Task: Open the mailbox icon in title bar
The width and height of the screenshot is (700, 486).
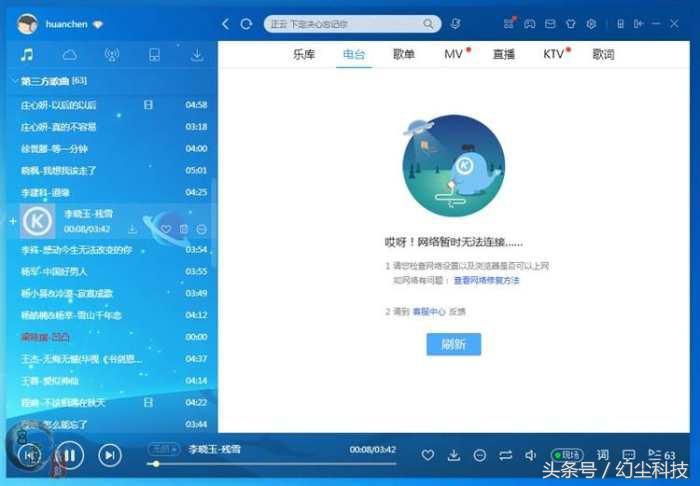Action: 550,24
